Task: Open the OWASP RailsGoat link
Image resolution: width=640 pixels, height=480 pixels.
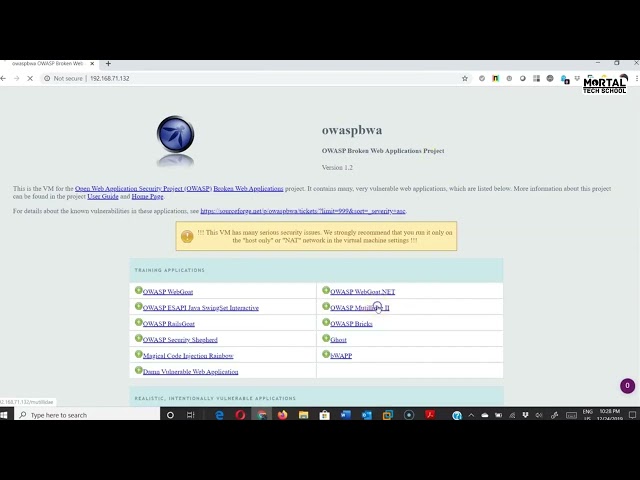Action: point(169,324)
